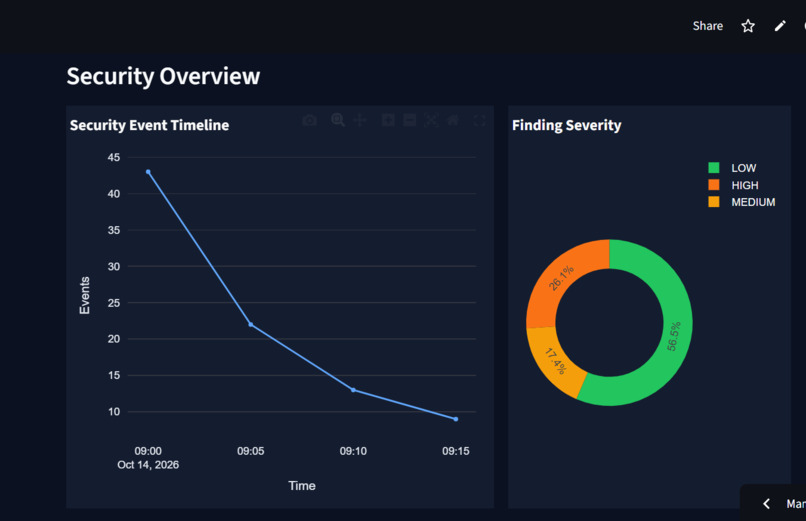Click the 'Oct 14, 2026' date label
The width and height of the screenshot is (806, 521).
(148, 464)
